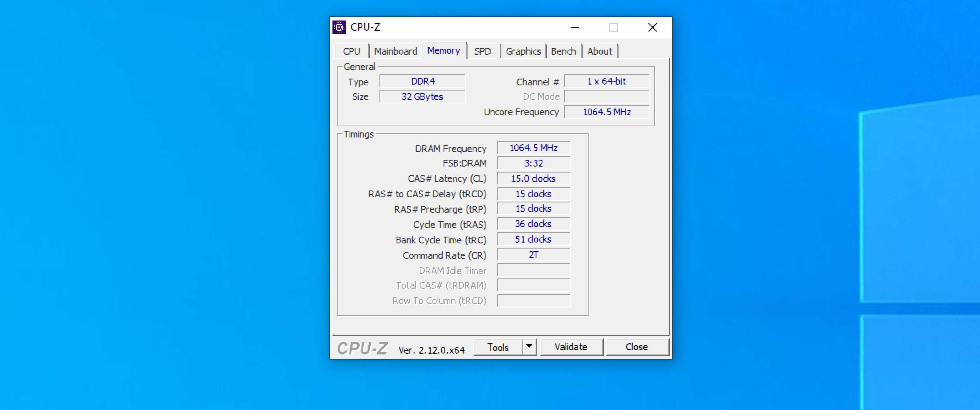
Task: Click the empty DC Mode field
Action: pyautogui.click(x=607, y=97)
